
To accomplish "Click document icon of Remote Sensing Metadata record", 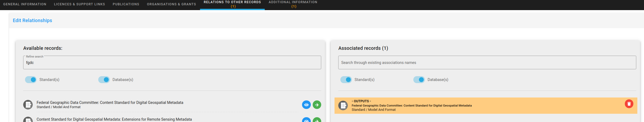I will [28, 120].
